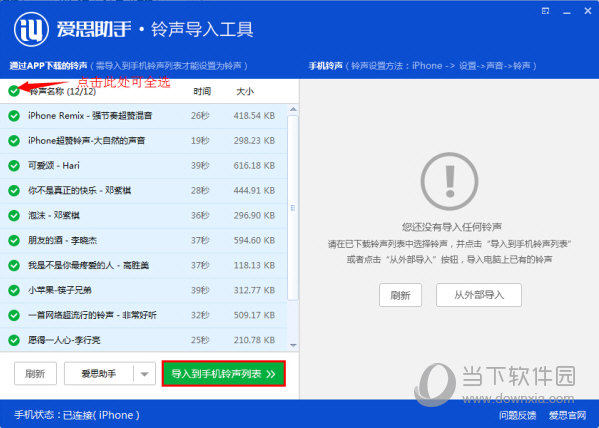Sort by 时间 column header

[x=202, y=91]
